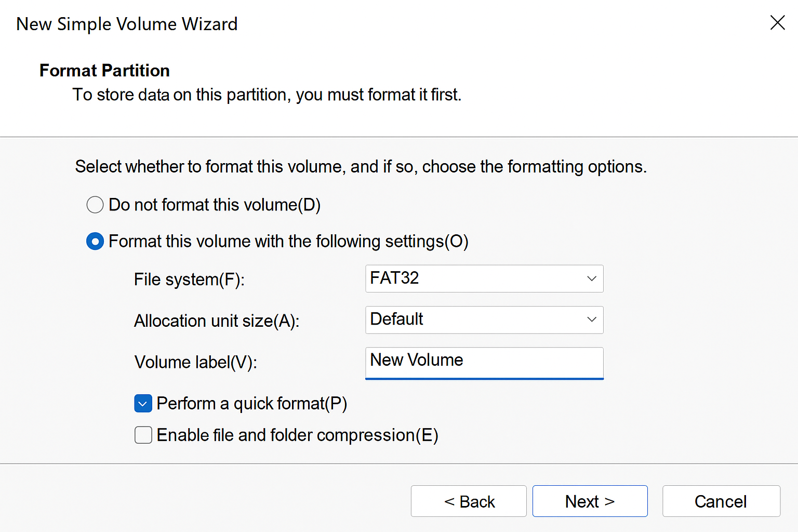Click the 'Format Partition' heading area

[104, 70]
